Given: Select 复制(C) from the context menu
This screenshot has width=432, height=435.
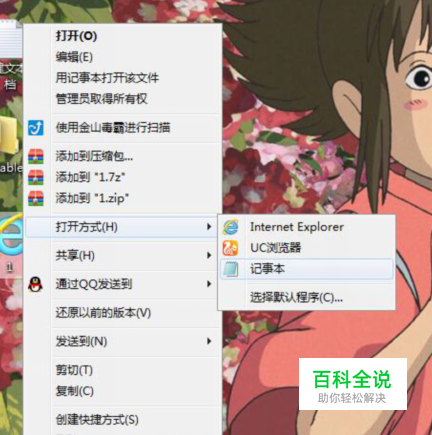Looking at the screenshot, I should click(123, 391).
